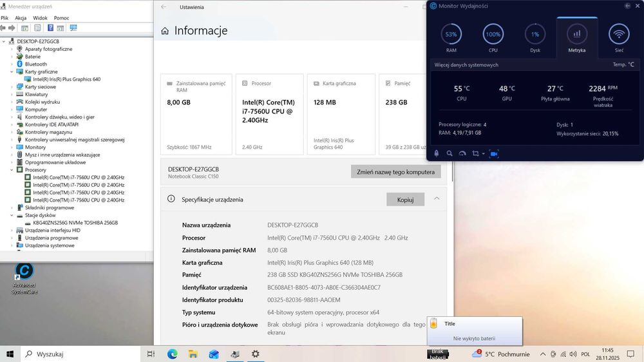Click the Karta graficzna info card
Image resolution: width=644 pixels, height=362 pixels.
341,114
